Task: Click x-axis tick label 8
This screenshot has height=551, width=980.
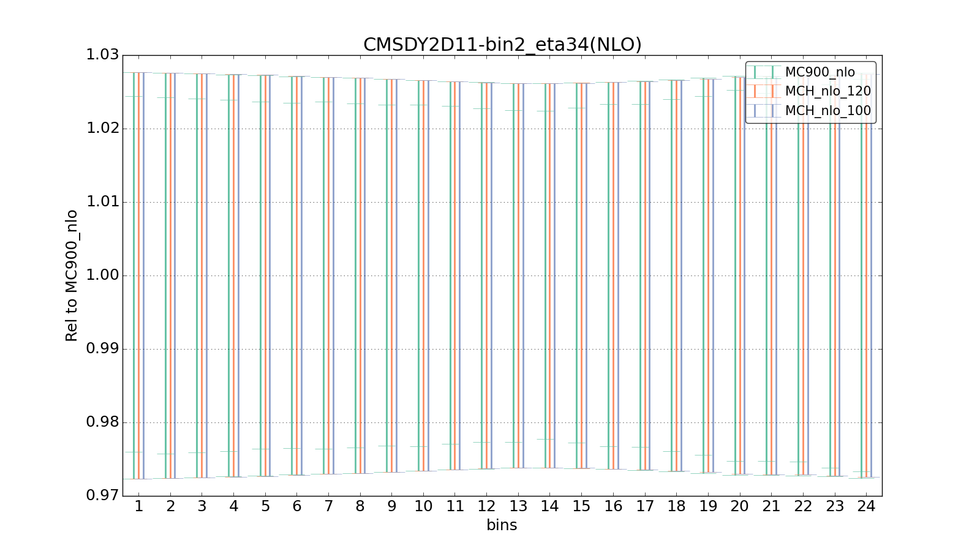Action: 360,507
